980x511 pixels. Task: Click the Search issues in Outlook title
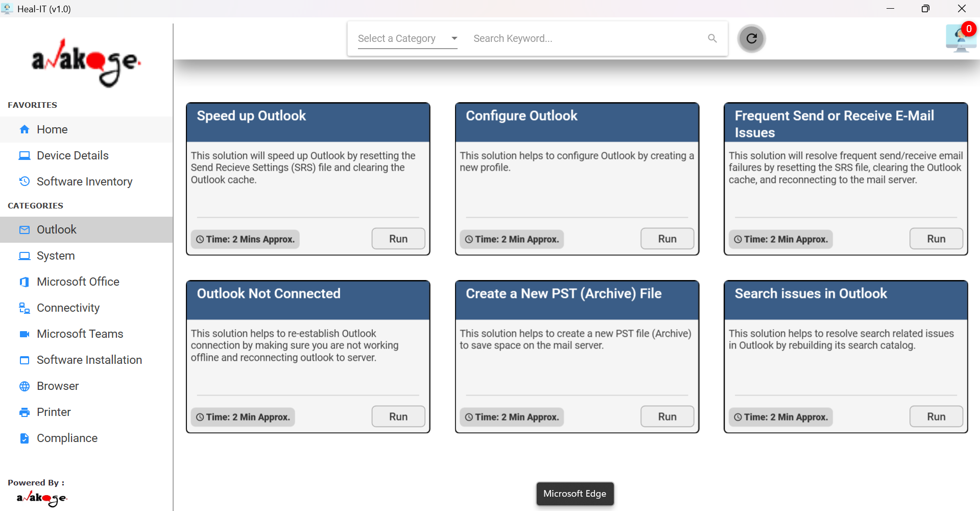811,293
